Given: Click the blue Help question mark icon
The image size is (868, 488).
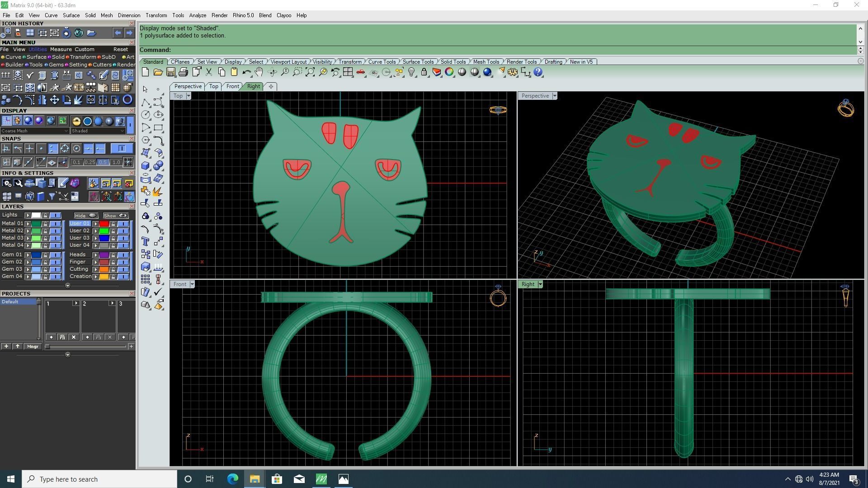Looking at the screenshot, I should pyautogui.click(x=538, y=72).
